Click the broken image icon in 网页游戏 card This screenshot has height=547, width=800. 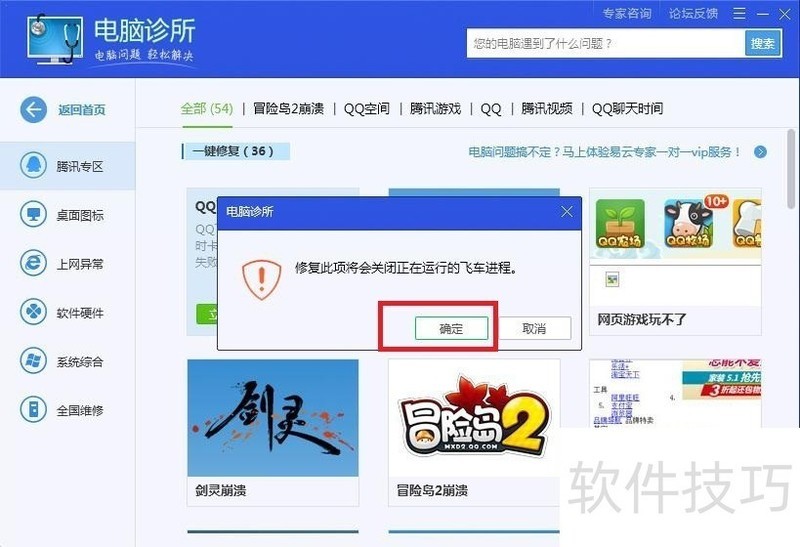pyautogui.click(x=612, y=279)
